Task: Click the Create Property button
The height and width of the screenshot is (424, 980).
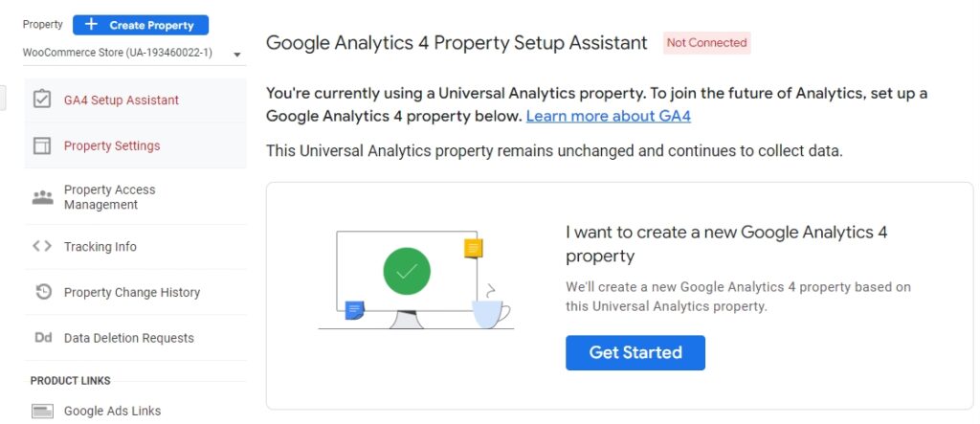Action: (141, 25)
